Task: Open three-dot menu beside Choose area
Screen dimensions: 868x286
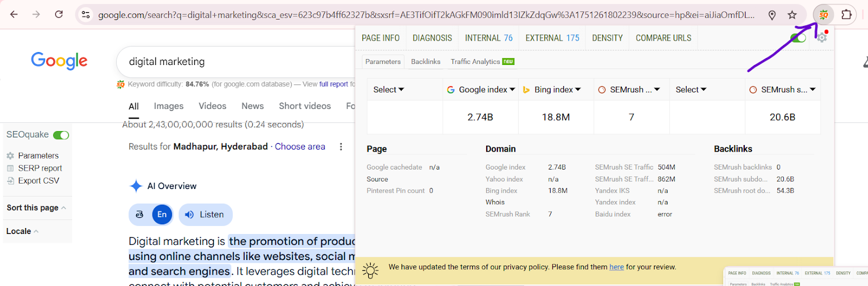Action: 341,146
